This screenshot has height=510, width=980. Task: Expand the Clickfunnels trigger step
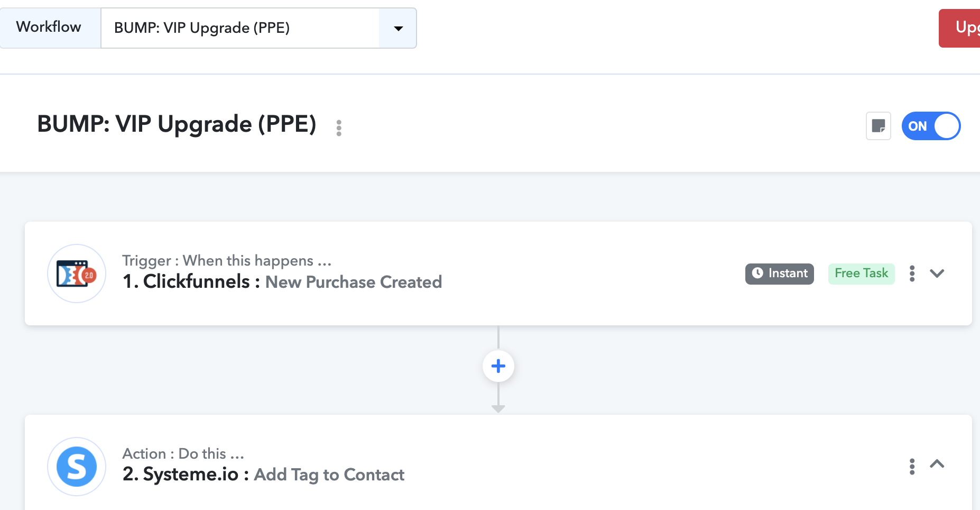[x=937, y=274]
